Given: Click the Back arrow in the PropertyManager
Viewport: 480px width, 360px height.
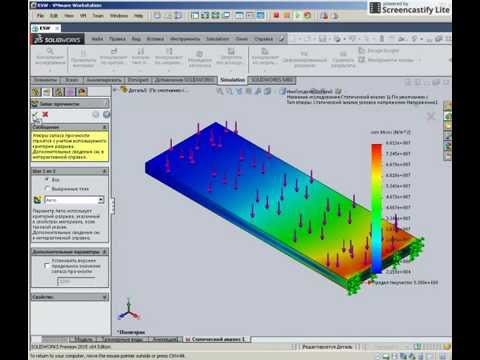Looking at the screenshot, I should (x=96, y=115).
